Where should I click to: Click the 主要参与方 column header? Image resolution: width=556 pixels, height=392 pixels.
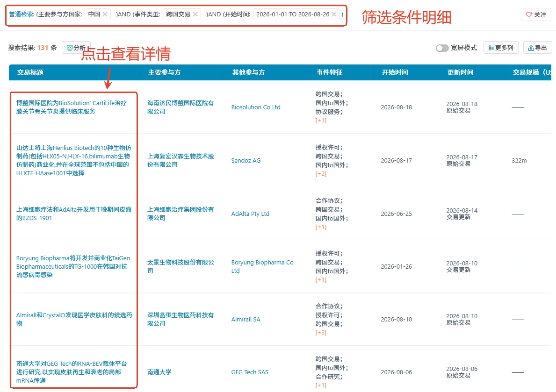click(x=164, y=72)
